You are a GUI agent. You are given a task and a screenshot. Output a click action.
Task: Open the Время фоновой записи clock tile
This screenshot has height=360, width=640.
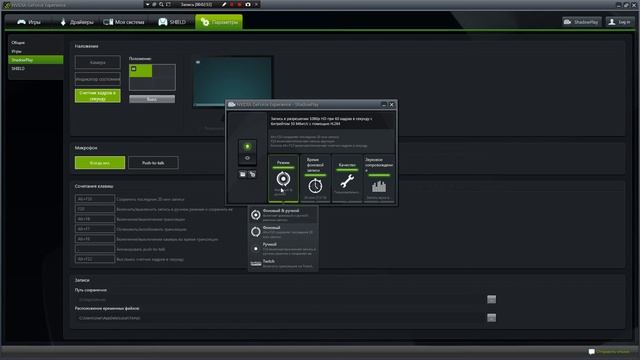(x=315, y=178)
